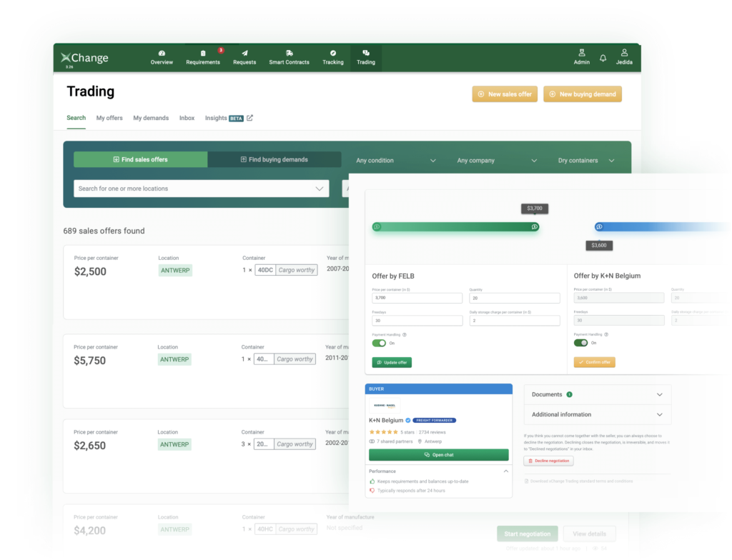Click the thumbs-up performance icon
Screen dimensions: 732x560
click(x=372, y=481)
